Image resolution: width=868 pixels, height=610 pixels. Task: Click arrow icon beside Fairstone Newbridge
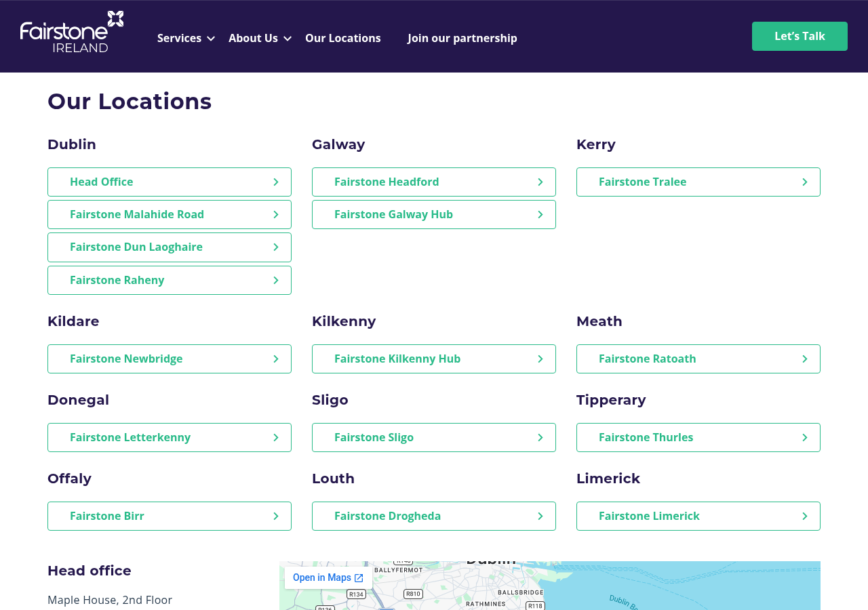click(276, 359)
